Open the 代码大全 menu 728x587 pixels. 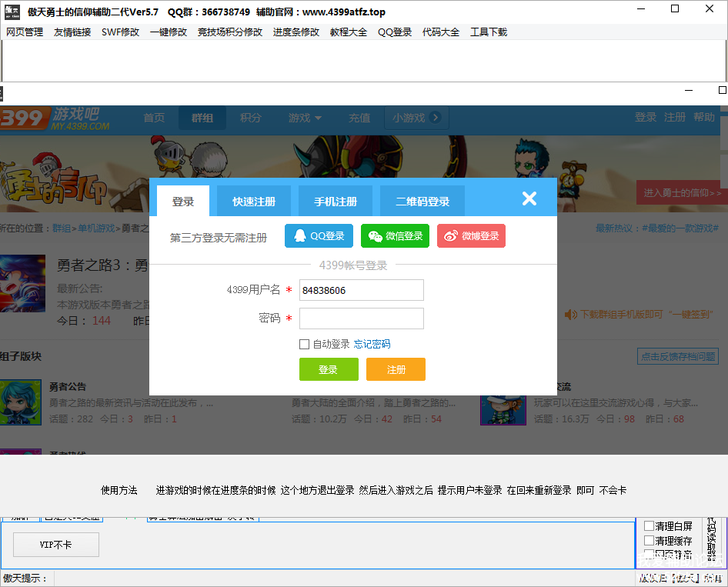[x=441, y=32]
